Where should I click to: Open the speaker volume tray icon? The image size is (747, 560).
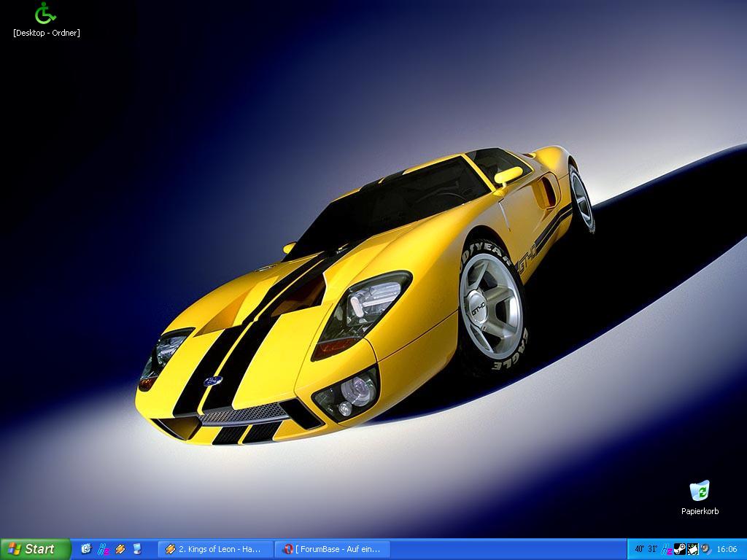click(x=705, y=549)
